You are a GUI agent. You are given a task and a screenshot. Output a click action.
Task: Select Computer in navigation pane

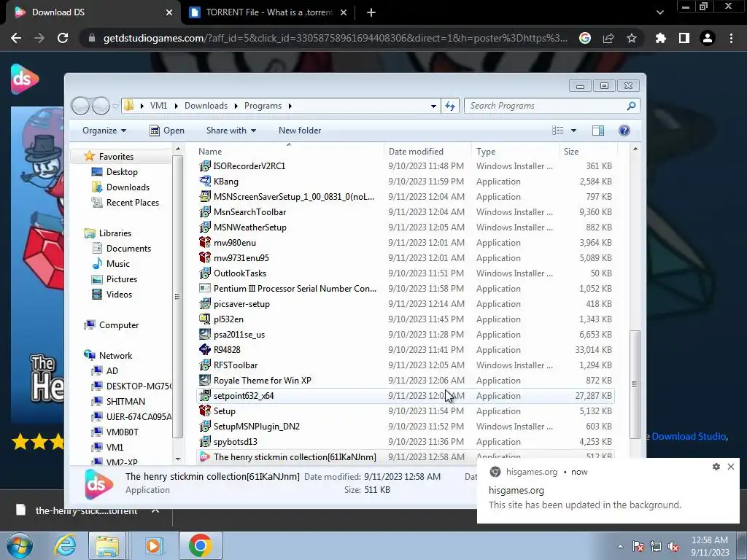119,325
